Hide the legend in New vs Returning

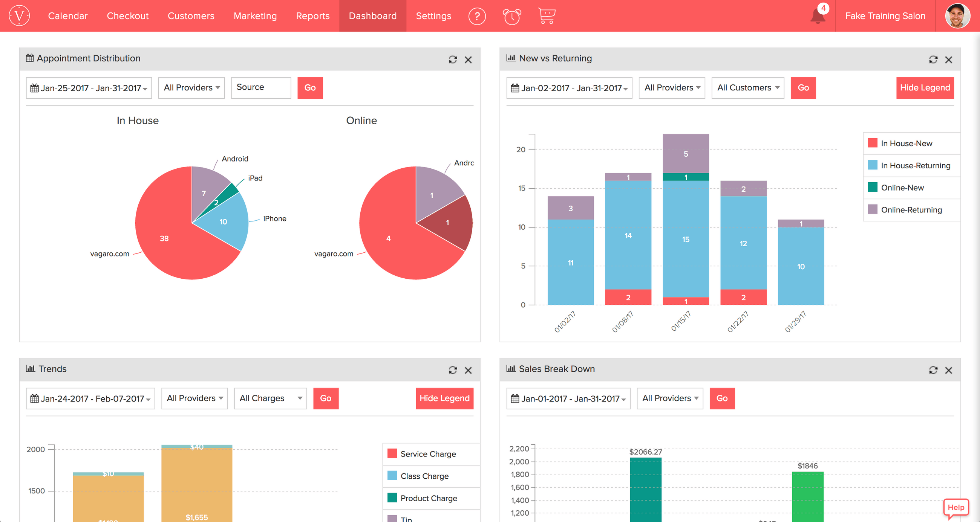pyautogui.click(x=925, y=87)
